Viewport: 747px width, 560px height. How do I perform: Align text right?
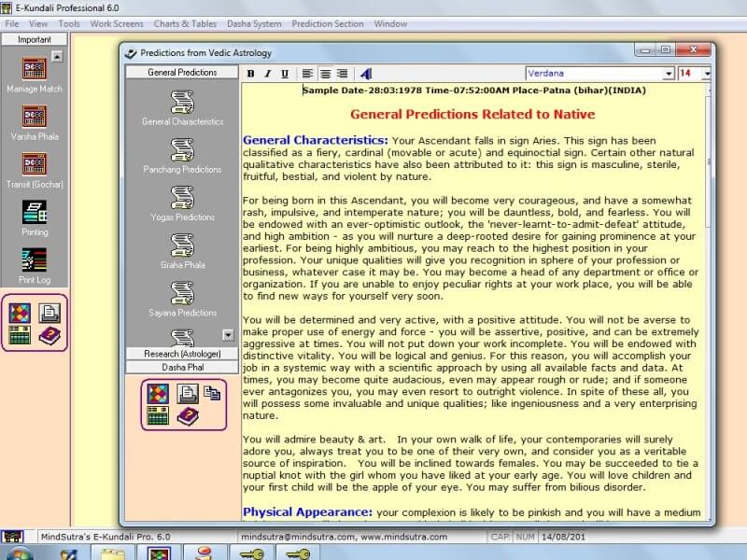[x=342, y=74]
